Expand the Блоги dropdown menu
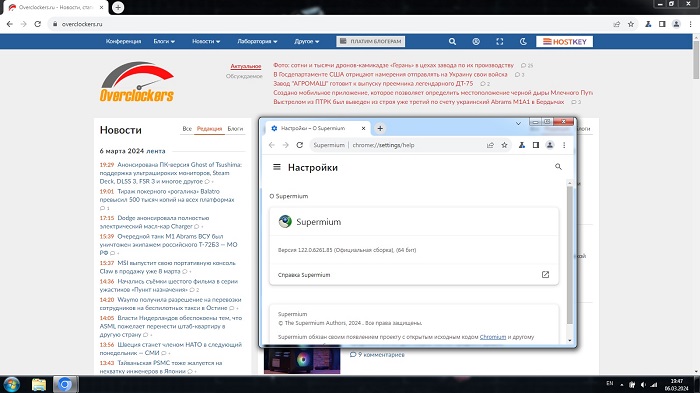The width and height of the screenshot is (700, 393). pos(164,42)
